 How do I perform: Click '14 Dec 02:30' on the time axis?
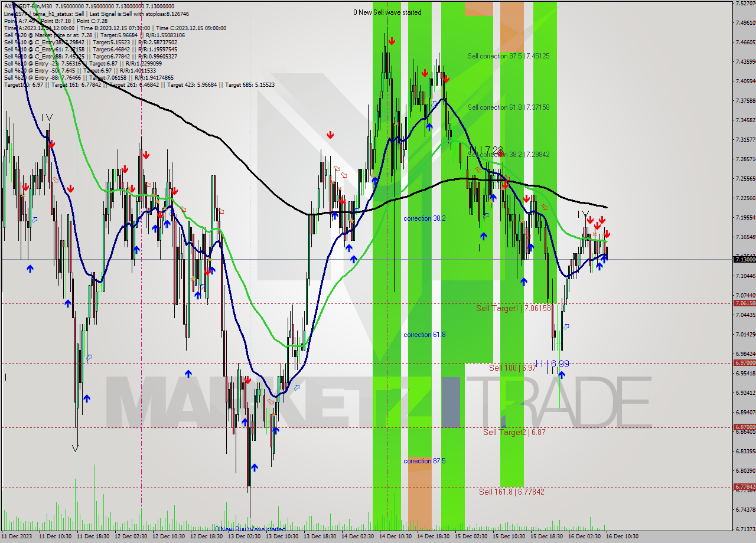click(x=358, y=537)
